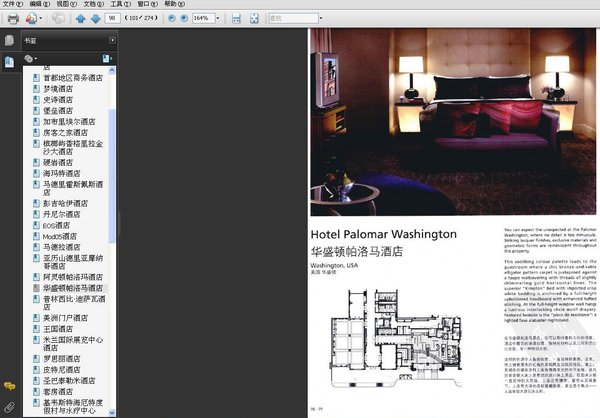The height and width of the screenshot is (418, 600).
Task: Open the 编辑 (Edit) menu
Action: (40, 4)
